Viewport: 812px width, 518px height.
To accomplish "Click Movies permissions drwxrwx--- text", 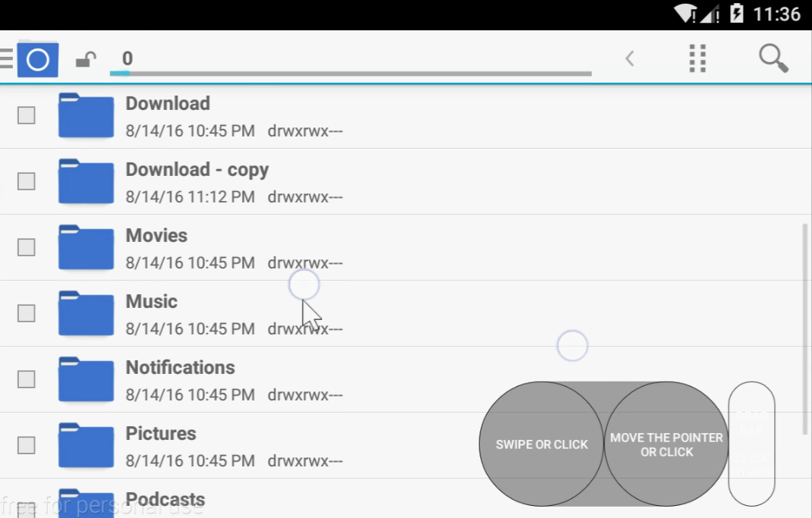I will (305, 263).
